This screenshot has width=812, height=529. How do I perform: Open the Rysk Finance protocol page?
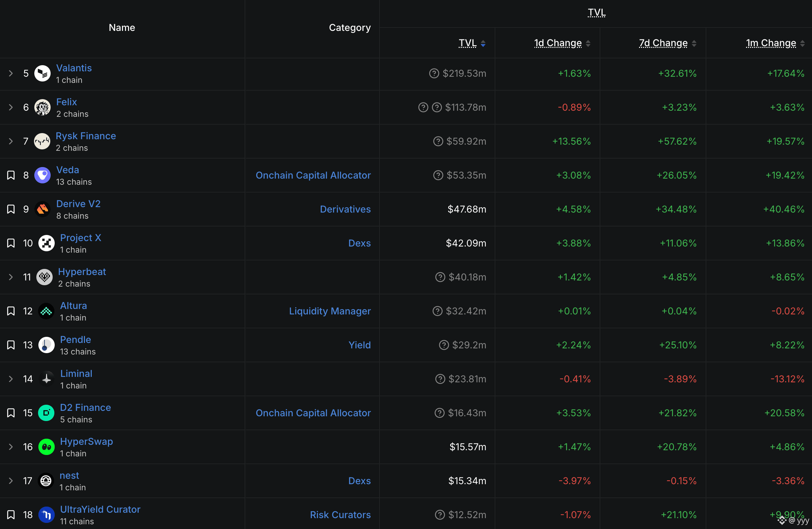(86, 136)
